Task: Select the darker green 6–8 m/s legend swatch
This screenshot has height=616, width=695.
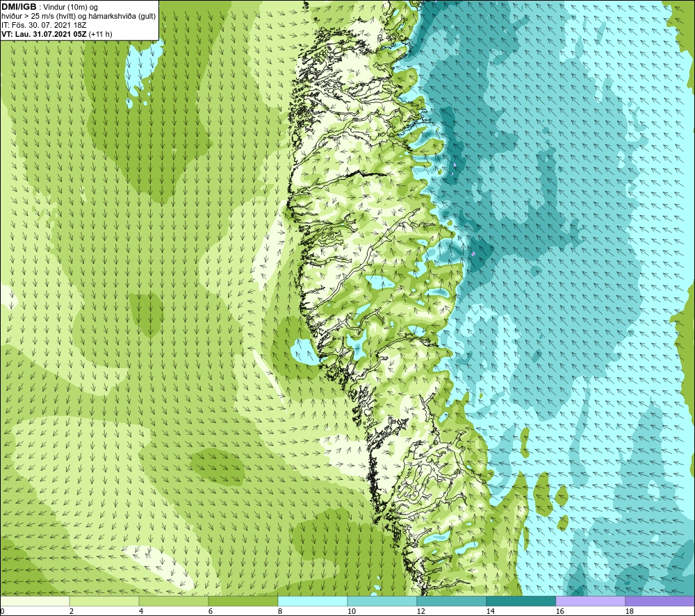Action: (243, 601)
